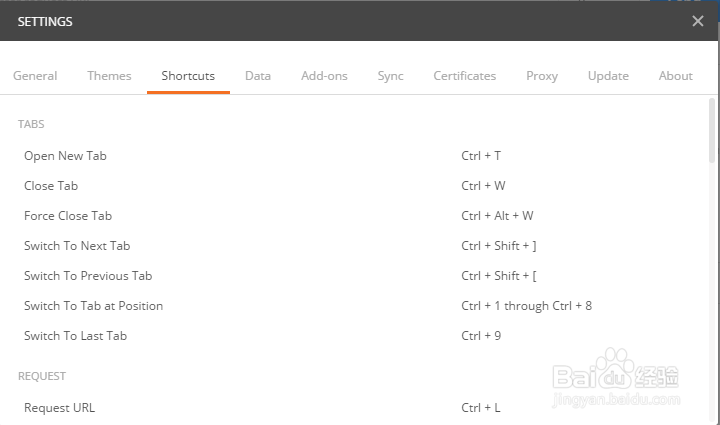Open the Add-ons tab
The image size is (720, 425).
(324, 76)
